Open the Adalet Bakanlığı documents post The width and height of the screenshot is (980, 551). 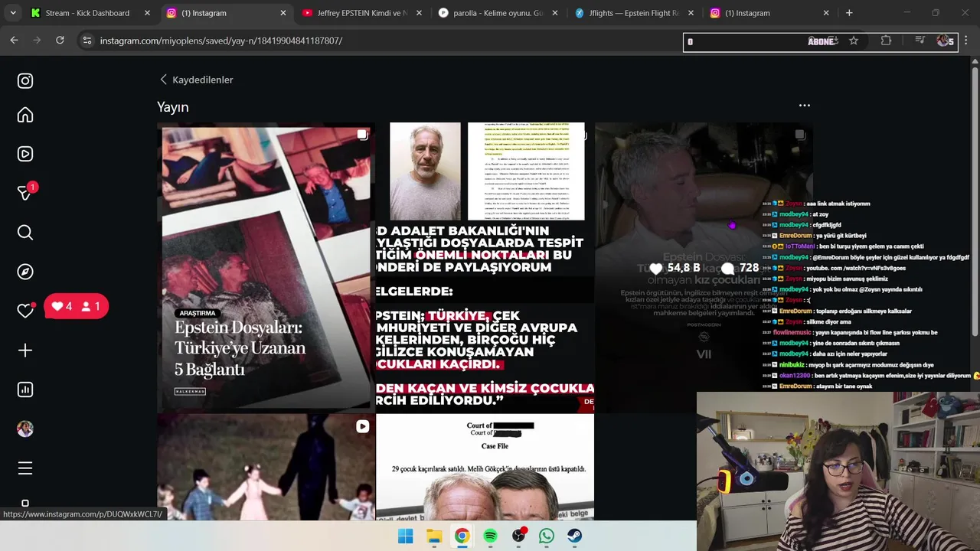485,266
